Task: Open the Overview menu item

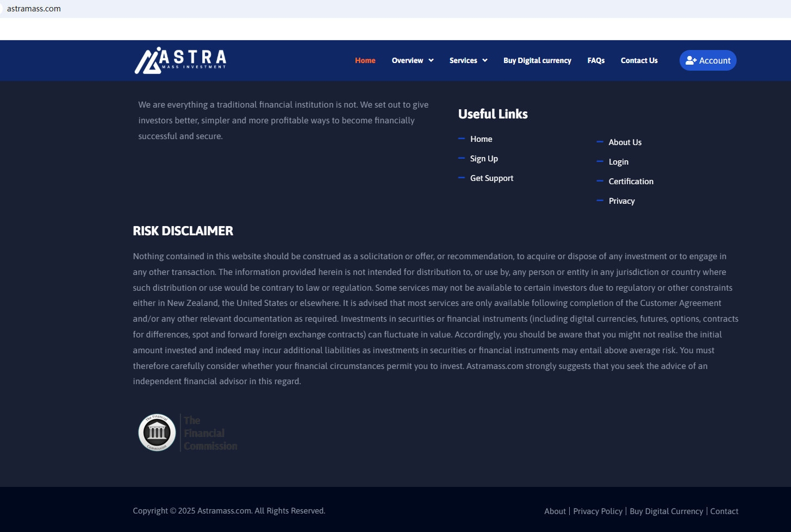Action: [x=407, y=60]
